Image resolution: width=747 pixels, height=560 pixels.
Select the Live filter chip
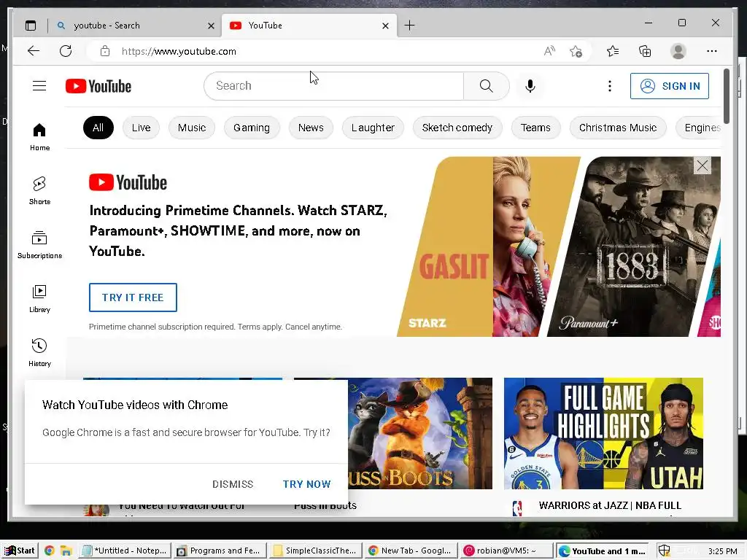point(141,128)
